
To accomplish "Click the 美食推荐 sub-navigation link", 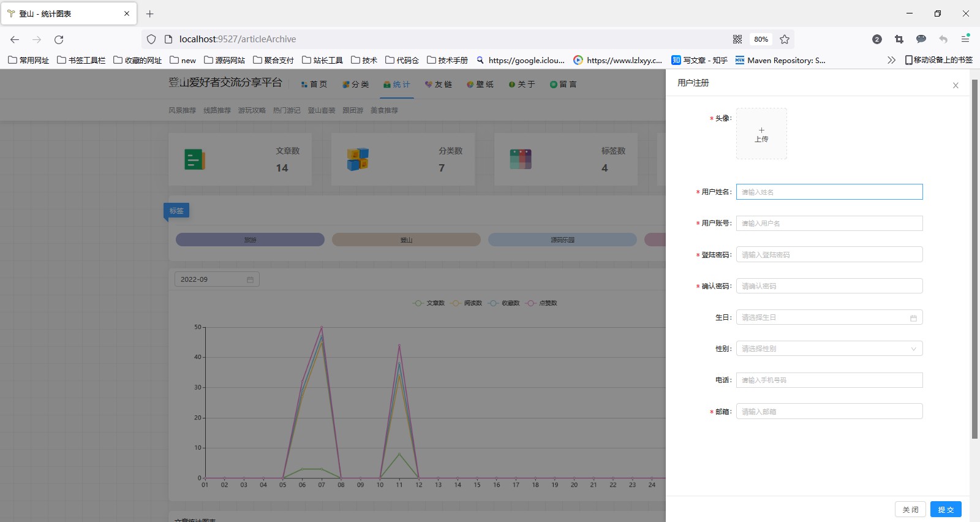I will [x=384, y=110].
